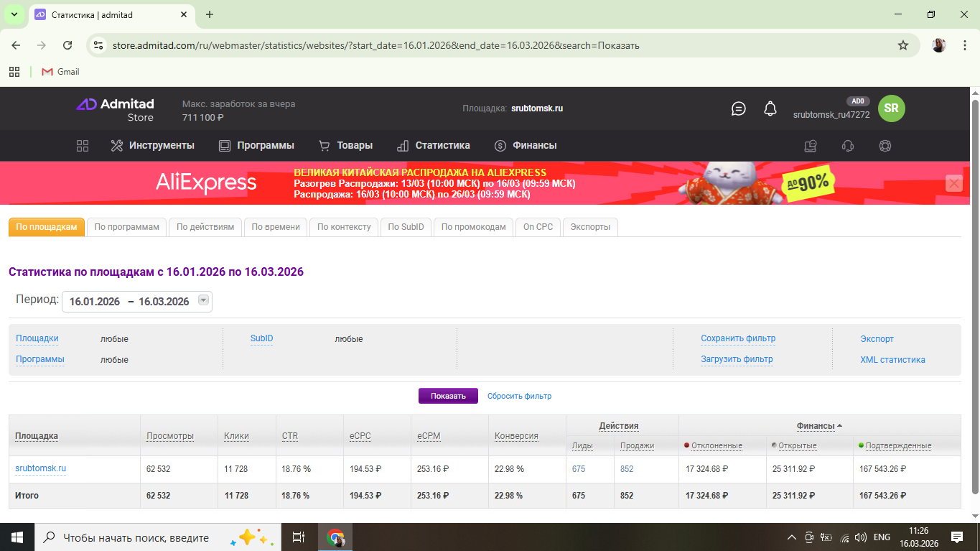The width and height of the screenshot is (980, 551).
Task: Sort by the Клики column header
Action: point(236,436)
